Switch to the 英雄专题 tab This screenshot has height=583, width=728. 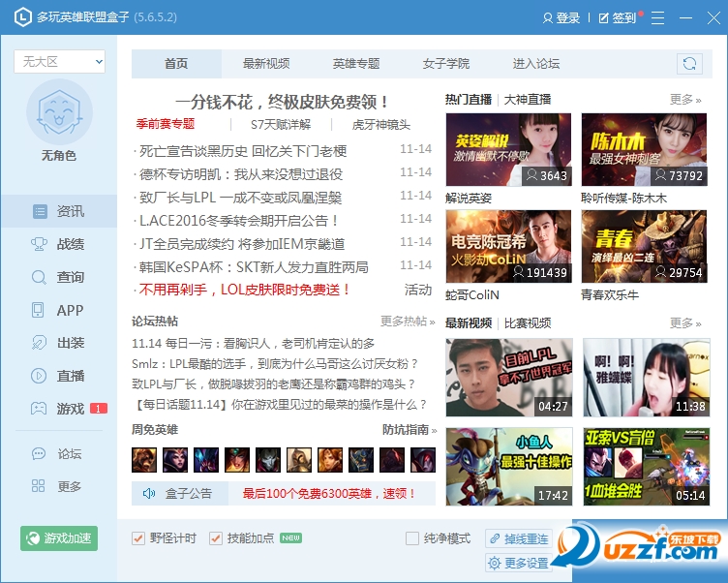(356, 64)
